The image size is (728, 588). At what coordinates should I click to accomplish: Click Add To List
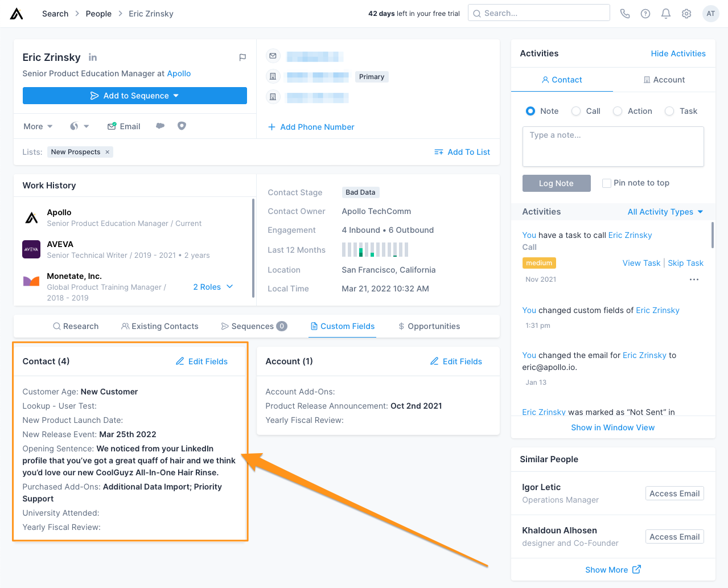(462, 152)
